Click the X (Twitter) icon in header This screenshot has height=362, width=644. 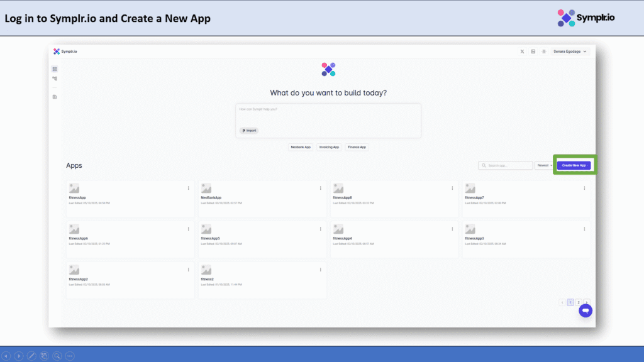click(522, 52)
